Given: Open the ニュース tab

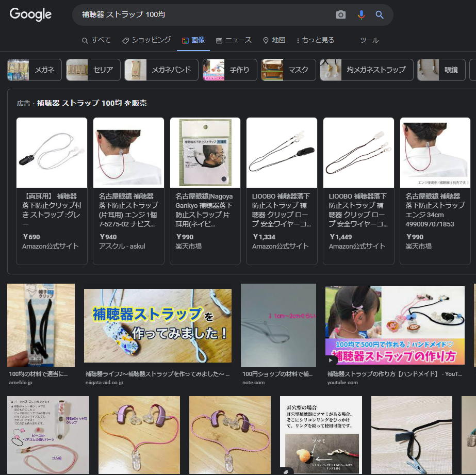Looking at the screenshot, I should pos(234,40).
